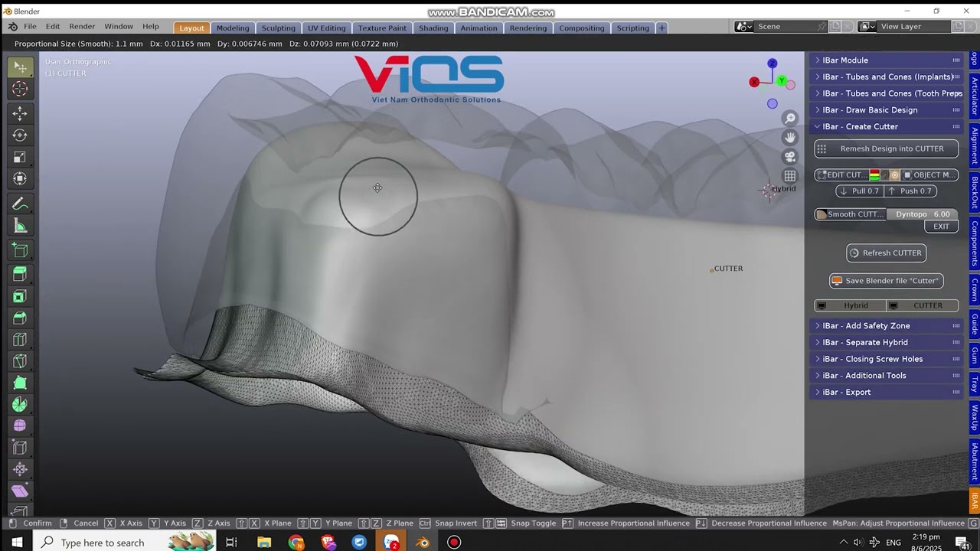Activate the Loop Cut tool

(x=21, y=339)
